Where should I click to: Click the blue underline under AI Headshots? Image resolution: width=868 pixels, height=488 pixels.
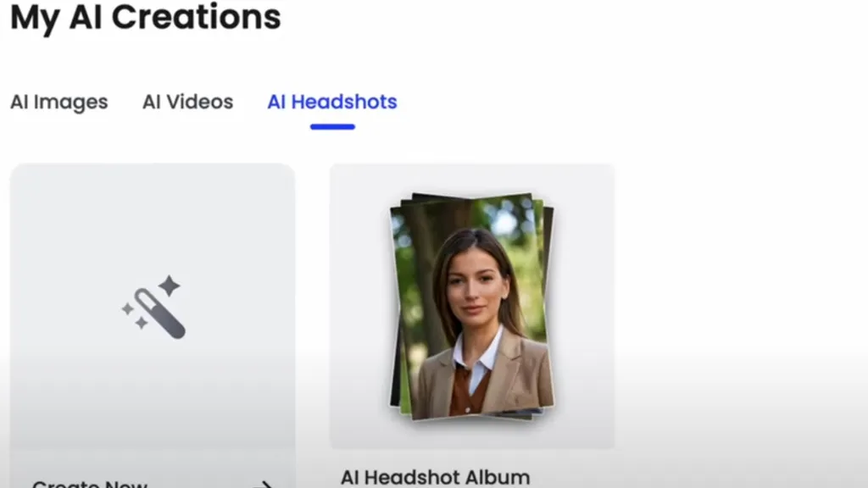click(x=332, y=127)
